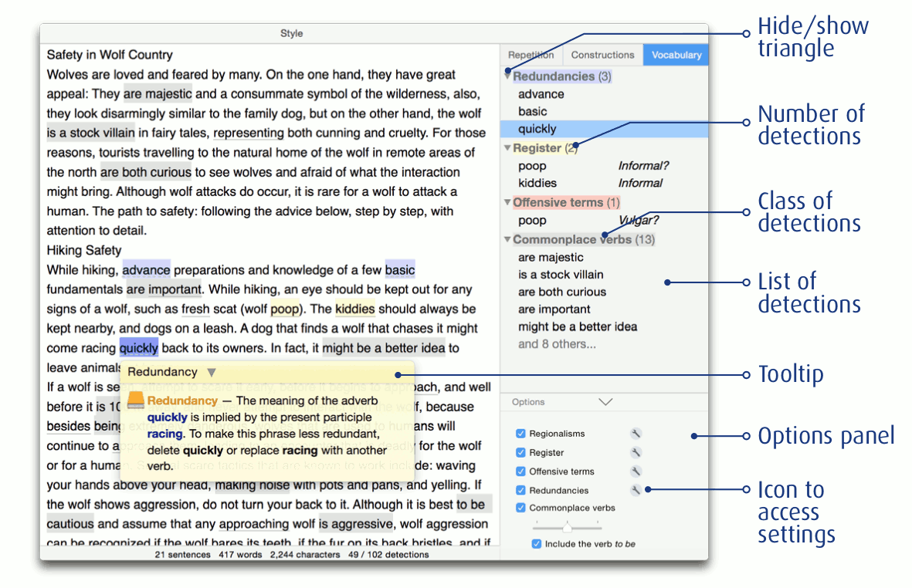Click the orange book icon in tooltip
The width and height of the screenshot is (912, 588).
[x=135, y=399]
